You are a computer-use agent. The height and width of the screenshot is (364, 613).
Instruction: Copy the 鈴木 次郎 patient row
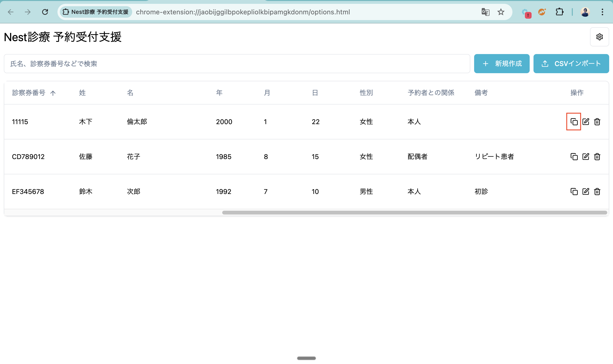574,191
